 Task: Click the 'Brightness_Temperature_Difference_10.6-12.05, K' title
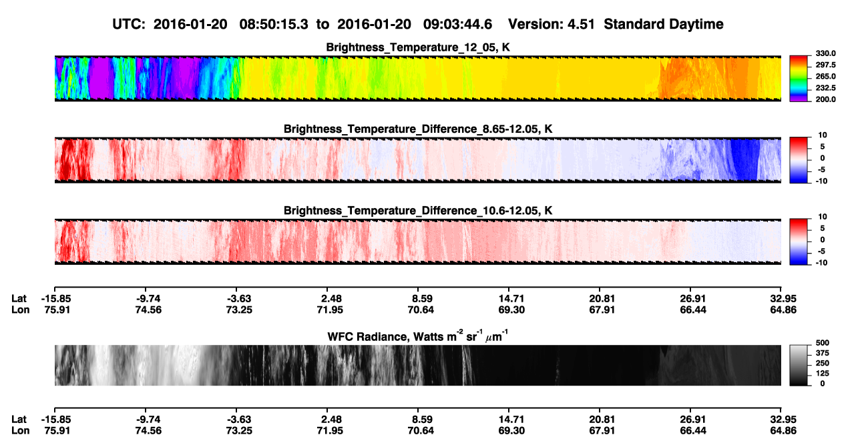(418, 210)
